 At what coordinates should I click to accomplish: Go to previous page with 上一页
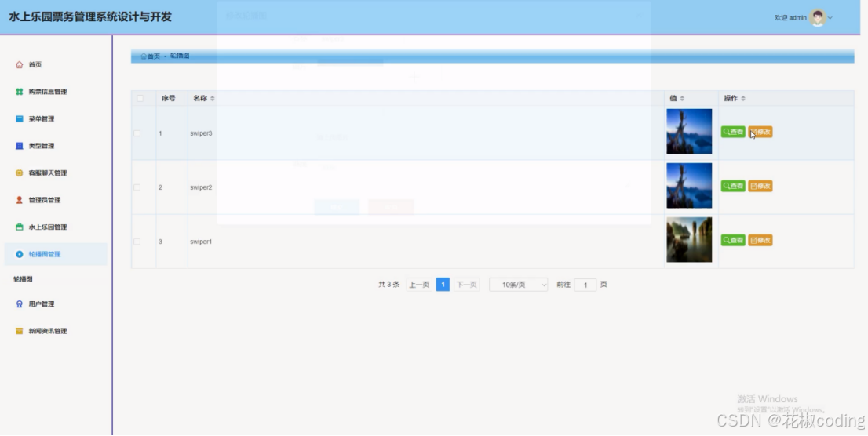(419, 285)
